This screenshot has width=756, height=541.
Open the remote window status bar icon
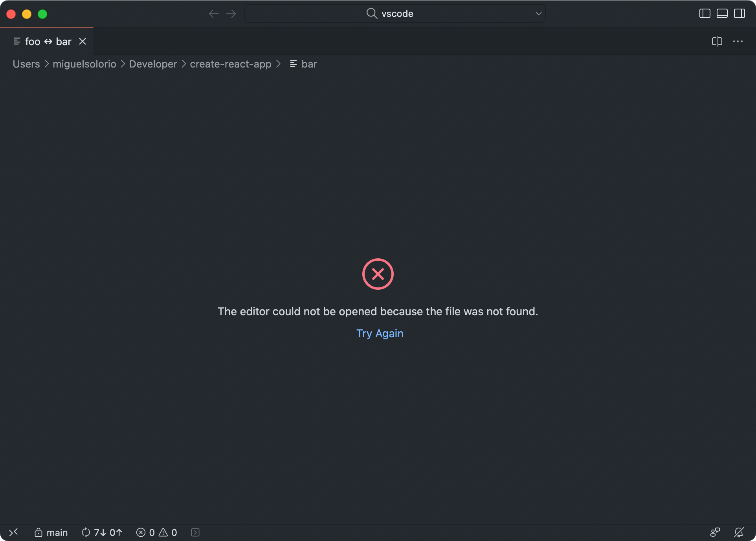(x=13, y=532)
